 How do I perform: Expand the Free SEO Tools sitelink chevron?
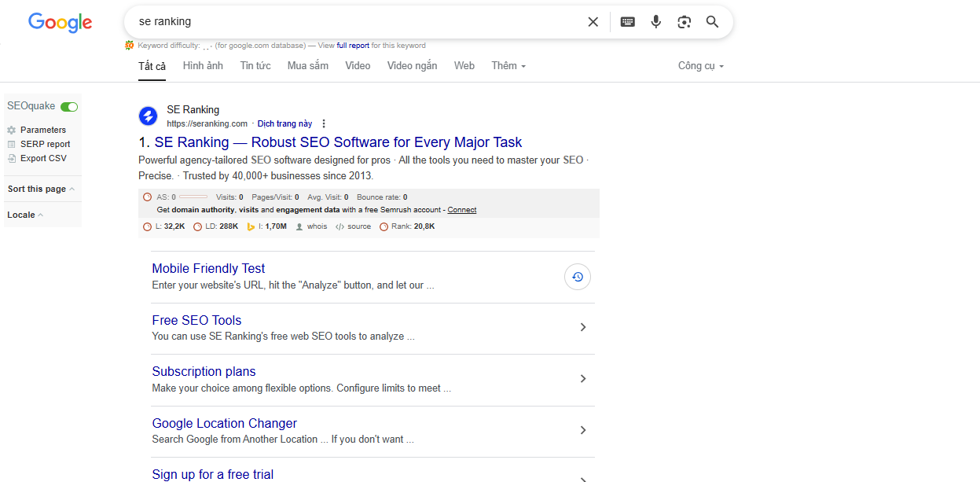click(x=582, y=327)
